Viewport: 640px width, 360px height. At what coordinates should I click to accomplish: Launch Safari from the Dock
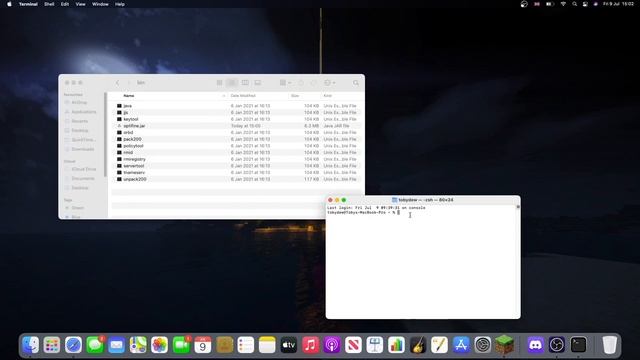[x=73, y=345]
